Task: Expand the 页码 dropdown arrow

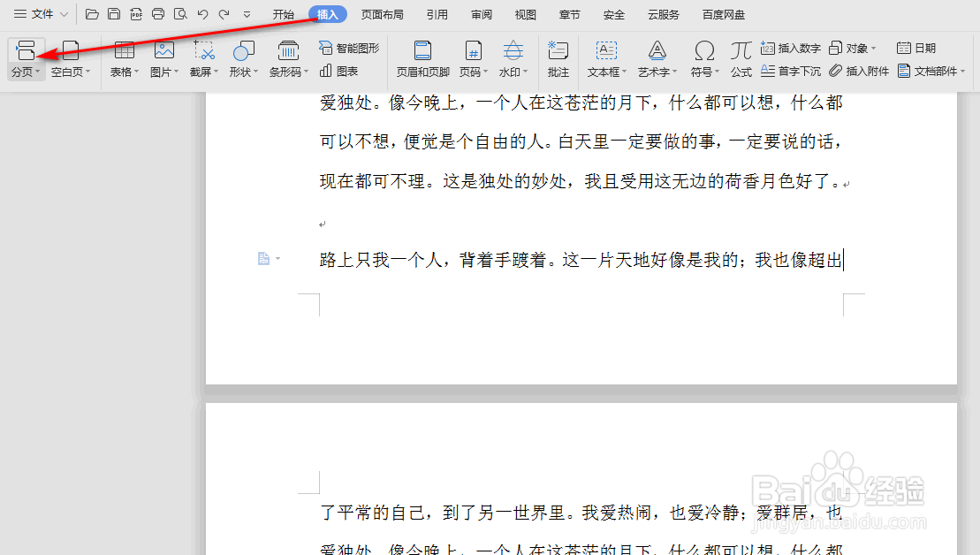Action: (x=486, y=72)
